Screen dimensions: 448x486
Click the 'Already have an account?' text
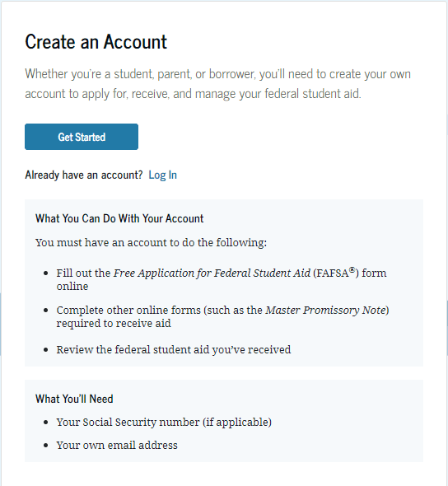point(84,175)
